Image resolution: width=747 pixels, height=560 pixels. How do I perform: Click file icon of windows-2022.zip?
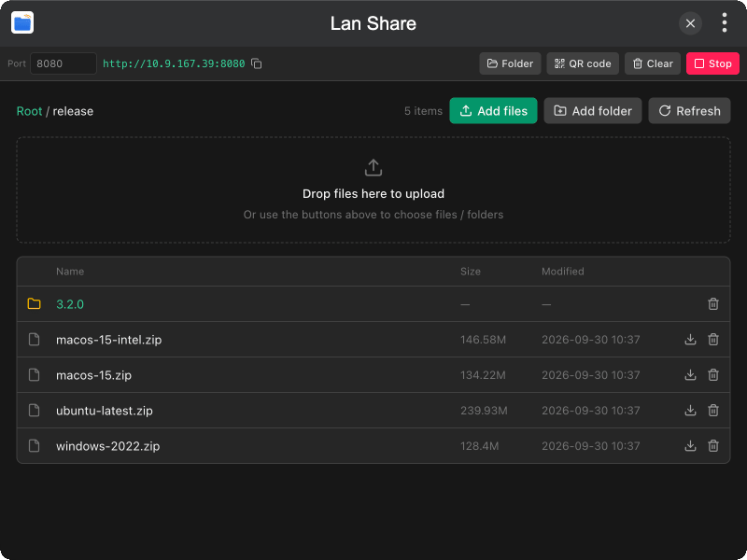pyautogui.click(x=34, y=446)
